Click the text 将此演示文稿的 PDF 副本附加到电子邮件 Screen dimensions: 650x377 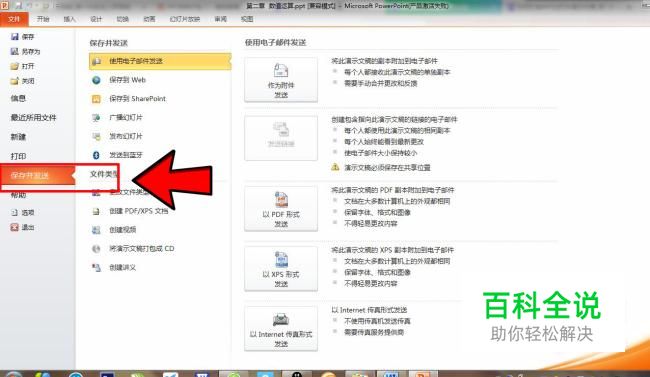pyautogui.click(x=393, y=190)
